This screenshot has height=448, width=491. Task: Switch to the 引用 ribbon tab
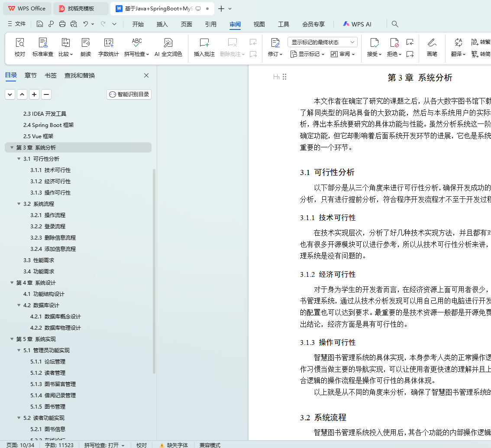click(211, 24)
